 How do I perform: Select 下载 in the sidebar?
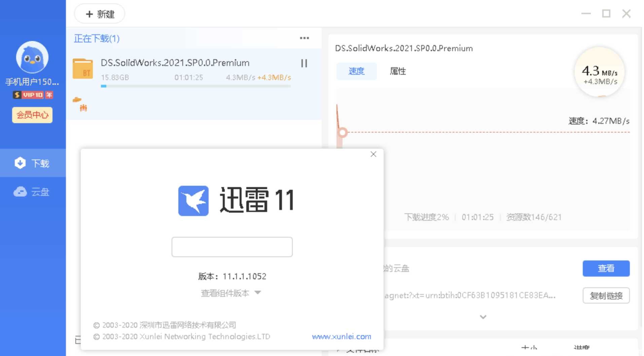(x=33, y=163)
